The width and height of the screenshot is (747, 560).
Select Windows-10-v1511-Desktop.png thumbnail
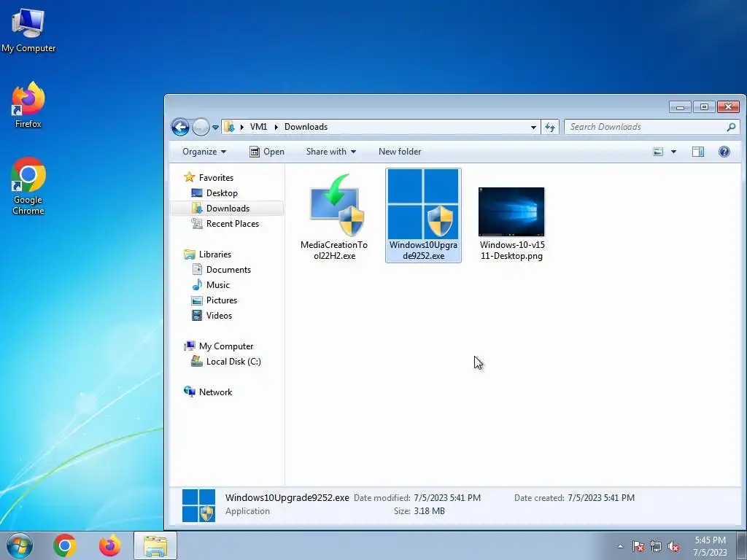tap(511, 212)
